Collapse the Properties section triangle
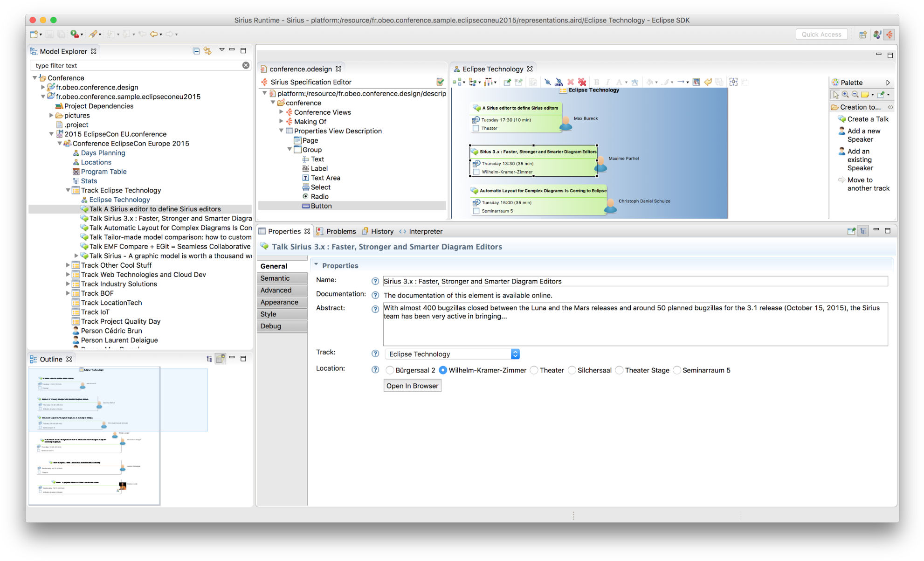 316,265
